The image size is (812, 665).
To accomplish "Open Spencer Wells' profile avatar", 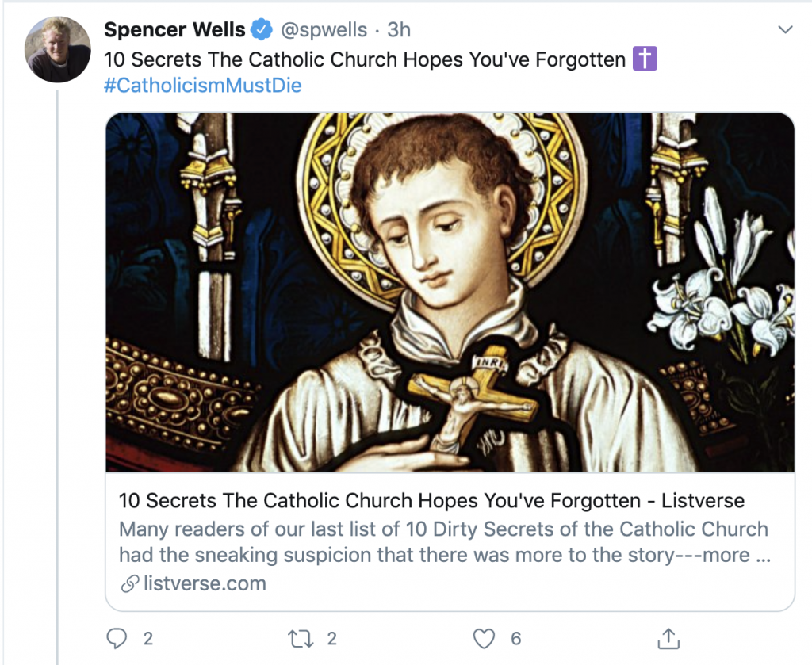I will (58, 48).
